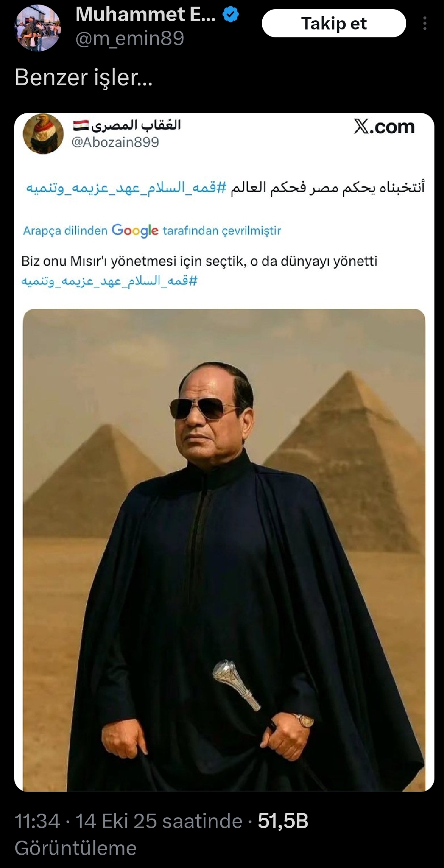Open the three-dot more options menu
The width and height of the screenshot is (444, 868).
pos(424,23)
